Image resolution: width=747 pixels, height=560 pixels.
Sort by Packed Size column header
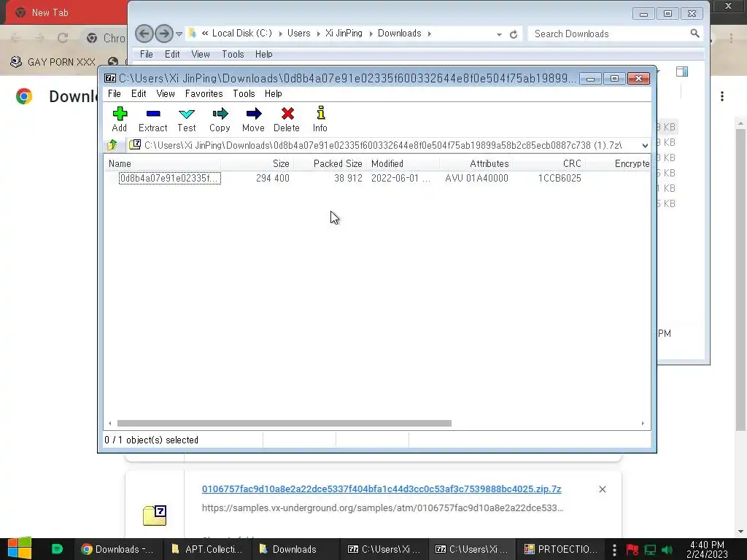[x=330, y=164]
